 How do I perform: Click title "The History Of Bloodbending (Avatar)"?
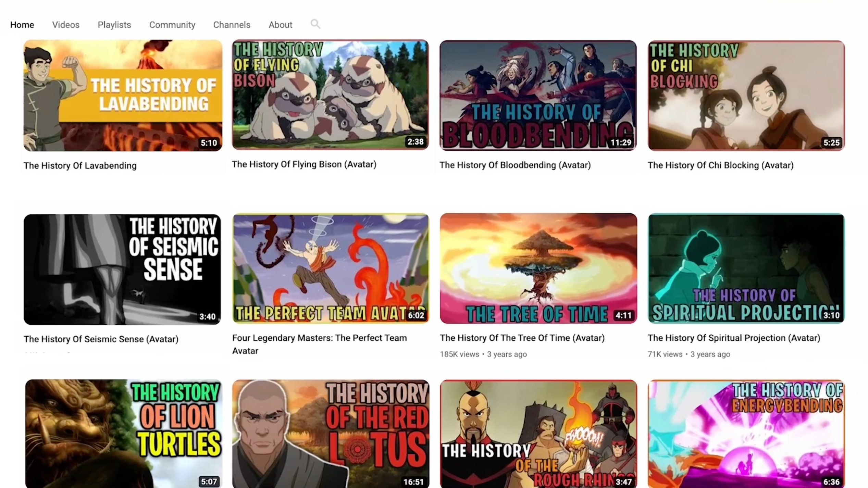pyautogui.click(x=515, y=165)
